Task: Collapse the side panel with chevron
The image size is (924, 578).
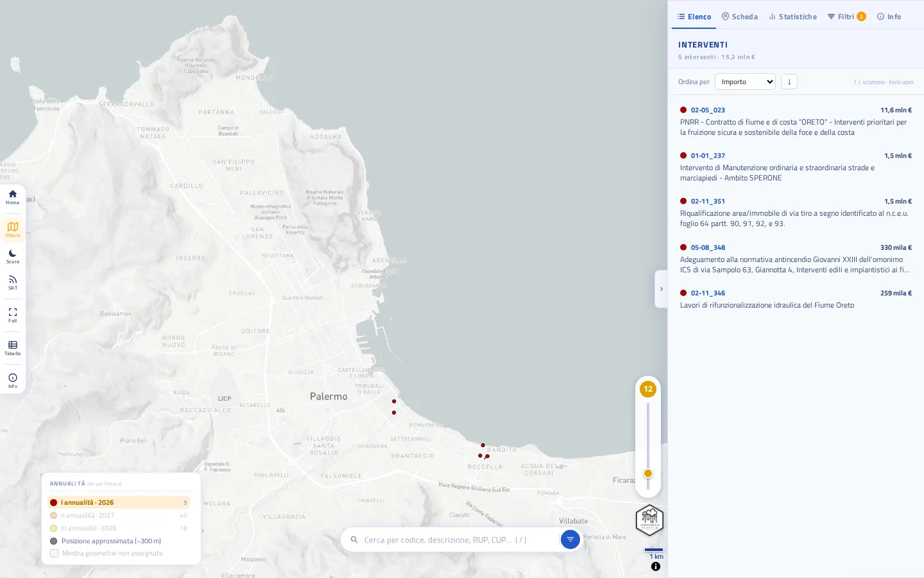Action: pyautogui.click(x=661, y=289)
